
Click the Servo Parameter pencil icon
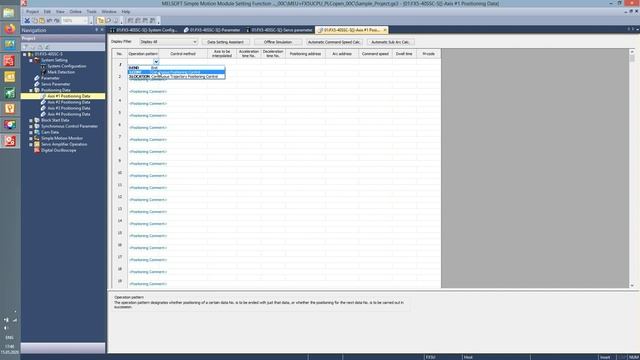pyautogui.click(x=37, y=84)
